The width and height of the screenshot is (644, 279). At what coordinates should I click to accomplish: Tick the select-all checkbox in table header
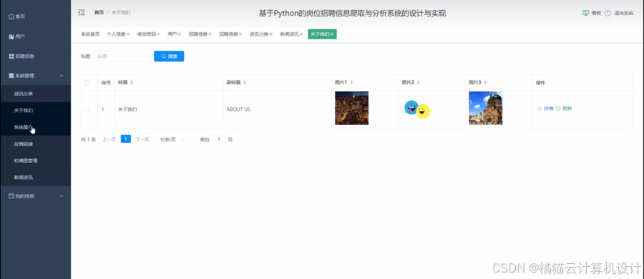click(x=87, y=82)
